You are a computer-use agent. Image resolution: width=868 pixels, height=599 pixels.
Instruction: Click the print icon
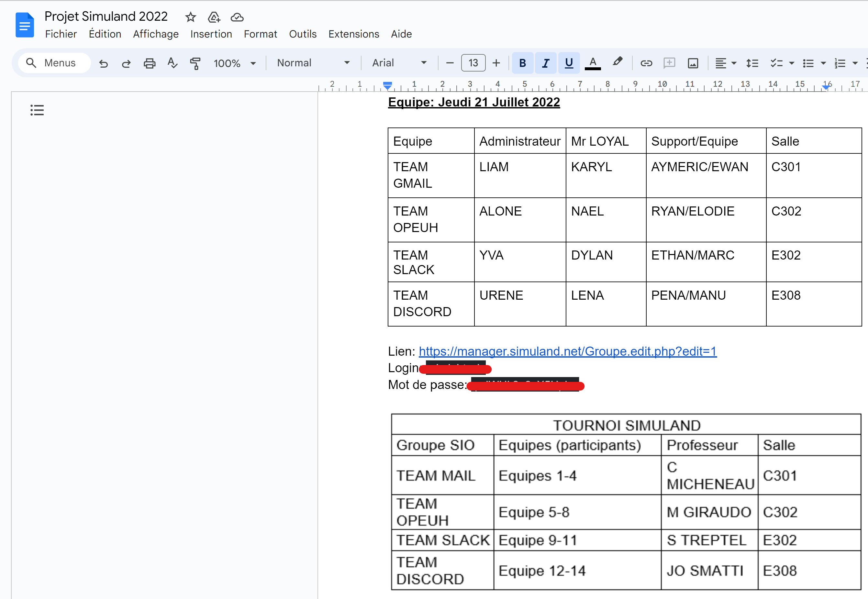[149, 63]
